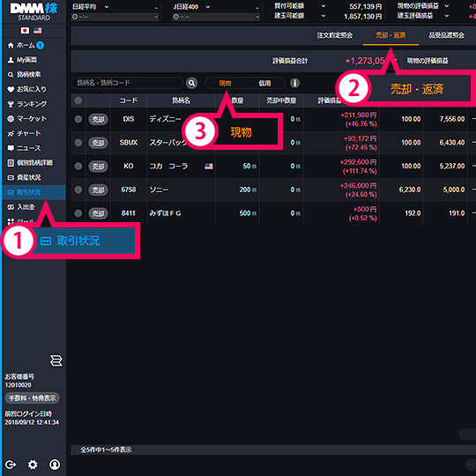Viewport: 476px width, 476px height.
Task: Select the radio button for ソニー row
Action: [x=78, y=190]
